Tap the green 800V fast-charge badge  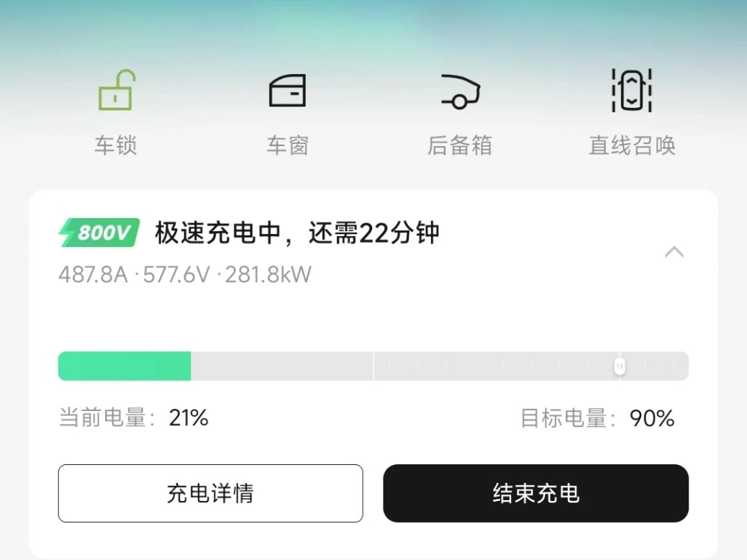click(x=99, y=232)
